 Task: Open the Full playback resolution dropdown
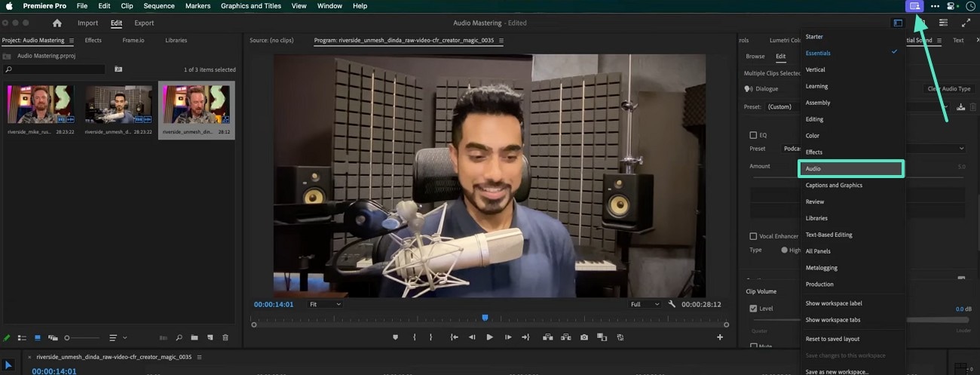click(645, 304)
